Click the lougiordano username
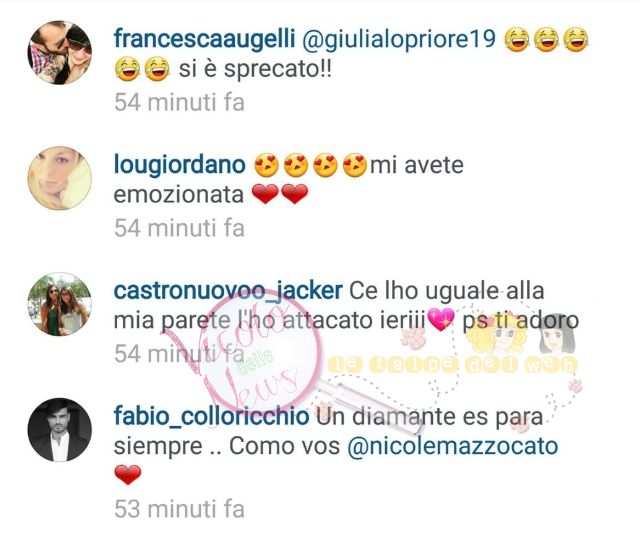Image resolution: width=640 pixels, height=539 pixels. [x=180, y=166]
